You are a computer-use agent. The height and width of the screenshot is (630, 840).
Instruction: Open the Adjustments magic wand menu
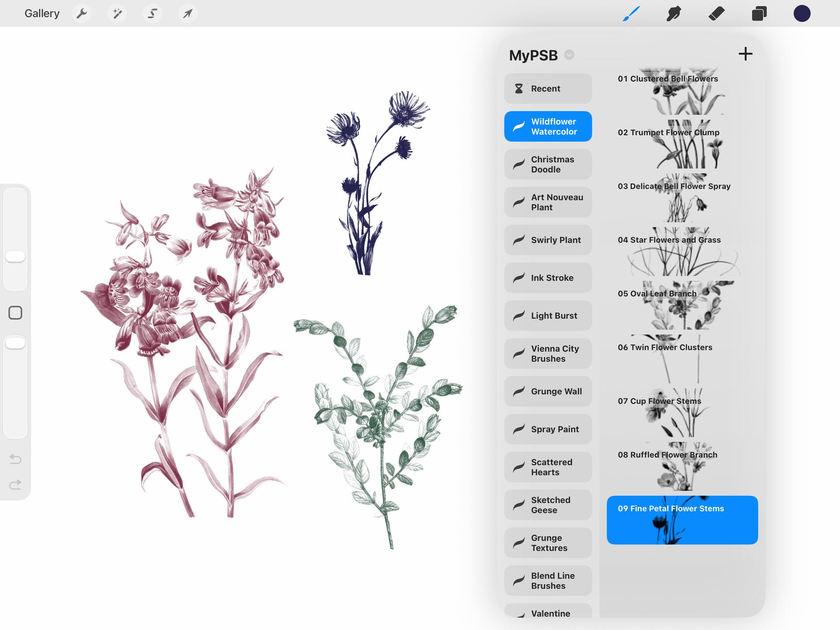click(x=117, y=14)
